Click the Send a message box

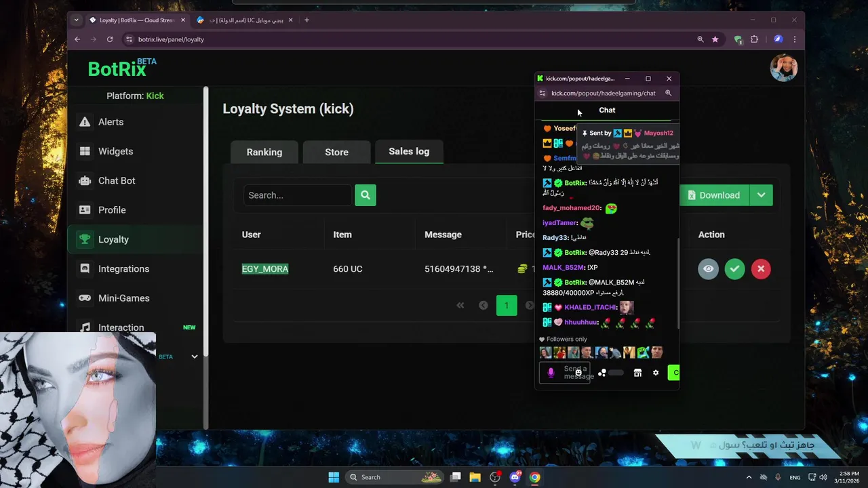(x=564, y=373)
